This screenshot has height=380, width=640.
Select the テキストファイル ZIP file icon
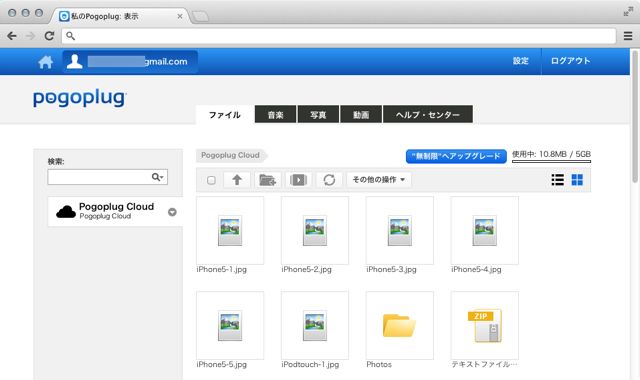(x=484, y=325)
